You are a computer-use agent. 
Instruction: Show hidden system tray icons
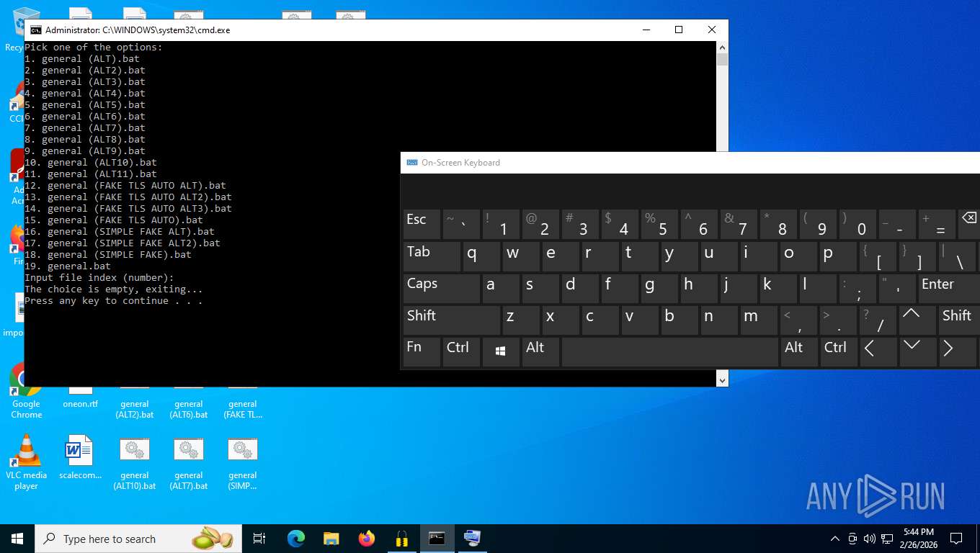(835, 539)
